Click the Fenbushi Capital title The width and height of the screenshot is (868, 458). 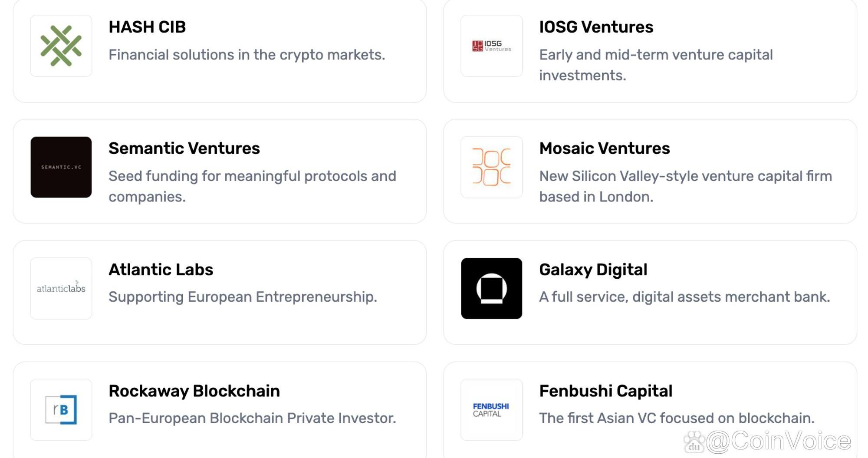point(605,391)
